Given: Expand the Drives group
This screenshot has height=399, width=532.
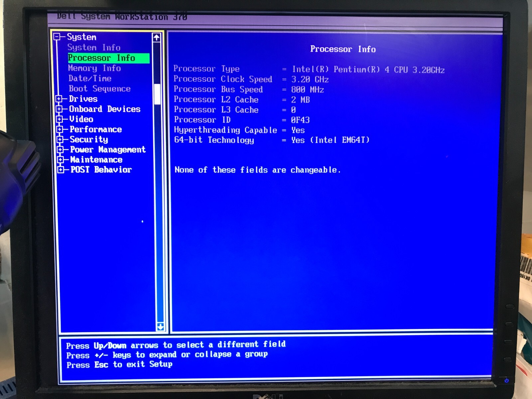Looking at the screenshot, I should point(60,99).
